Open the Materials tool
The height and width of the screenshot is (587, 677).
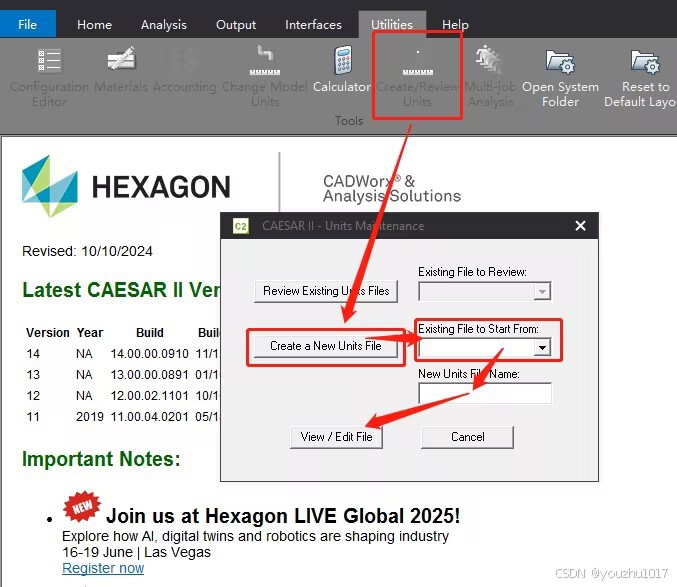coord(121,70)
